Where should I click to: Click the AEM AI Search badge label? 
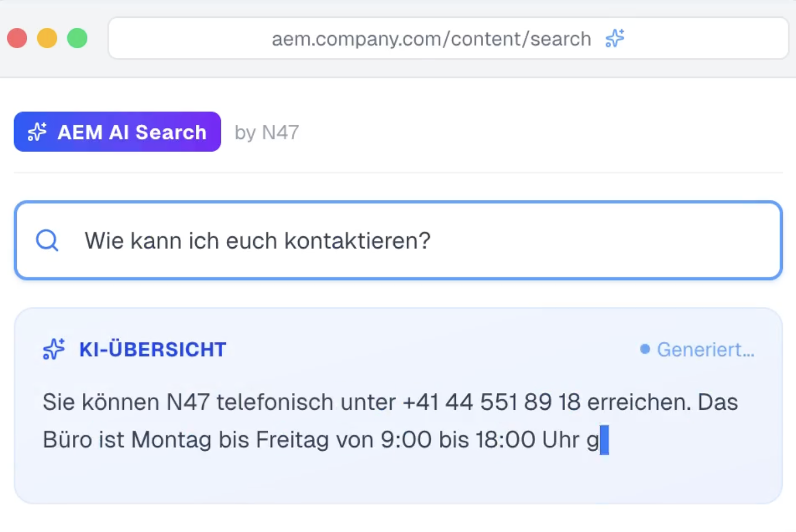click(x=132, y=132)
